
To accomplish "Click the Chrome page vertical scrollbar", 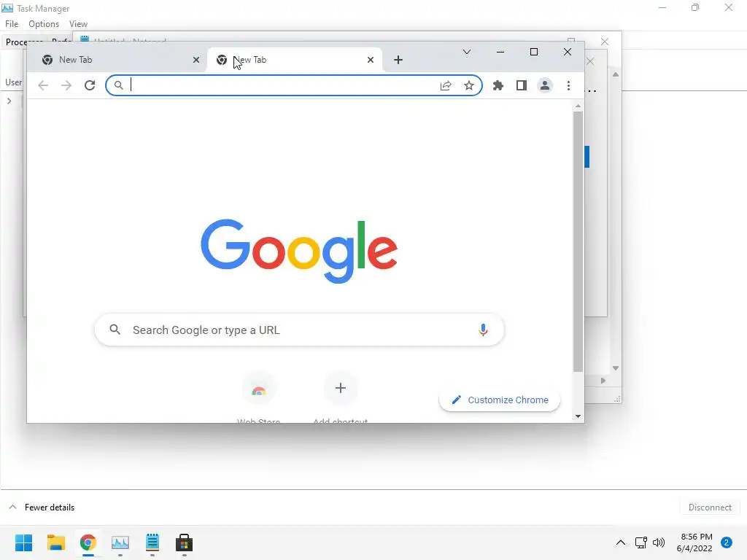I will [578, 241].
